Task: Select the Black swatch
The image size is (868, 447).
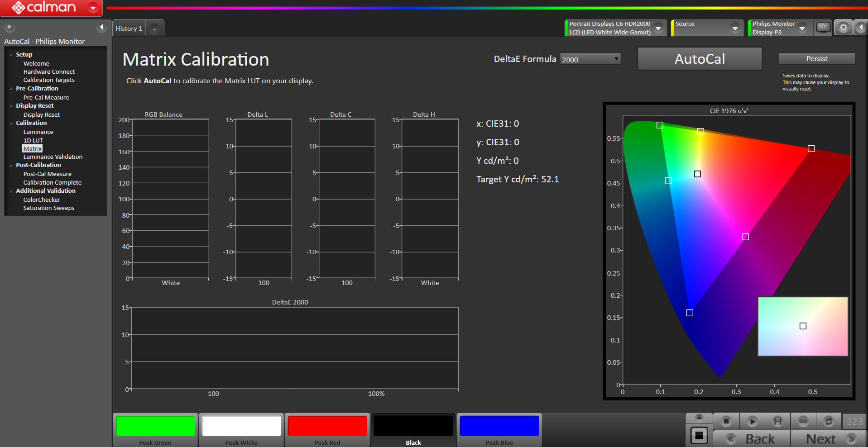Action: tap(413, 430)
